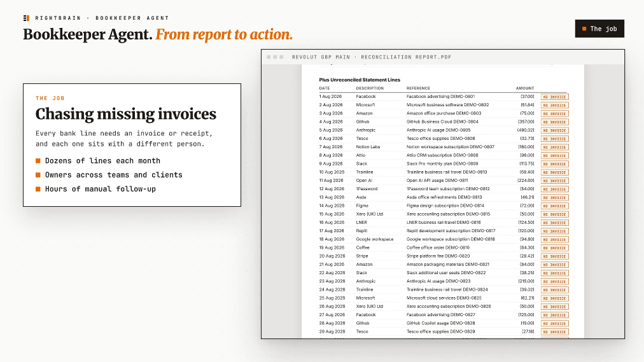The image size is (644, 362).
Task: Select 'Hours of manual follow-up' text
Action: 101,189
